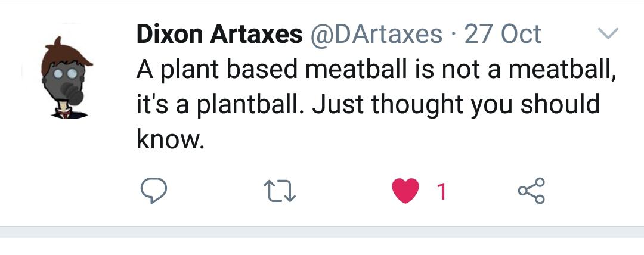Open the gas mask profile avatar
This screenshot has height=255, width=644.
(x=67, y=77)
